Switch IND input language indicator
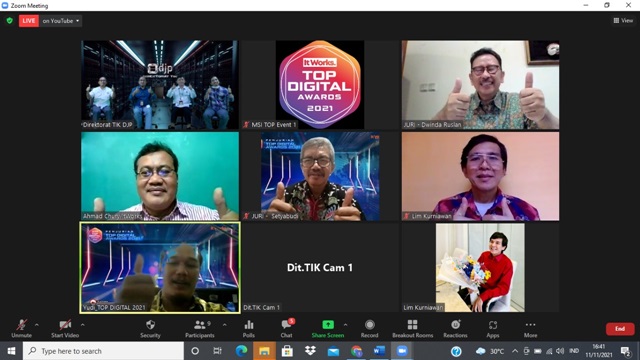The image size is (640, 360). click(574, 351)
